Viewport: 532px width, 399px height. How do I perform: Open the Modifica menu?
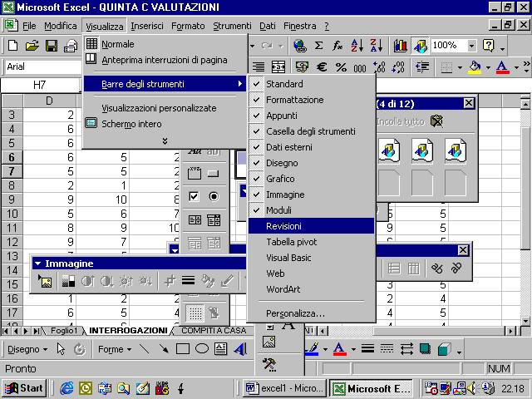[61, 26]
